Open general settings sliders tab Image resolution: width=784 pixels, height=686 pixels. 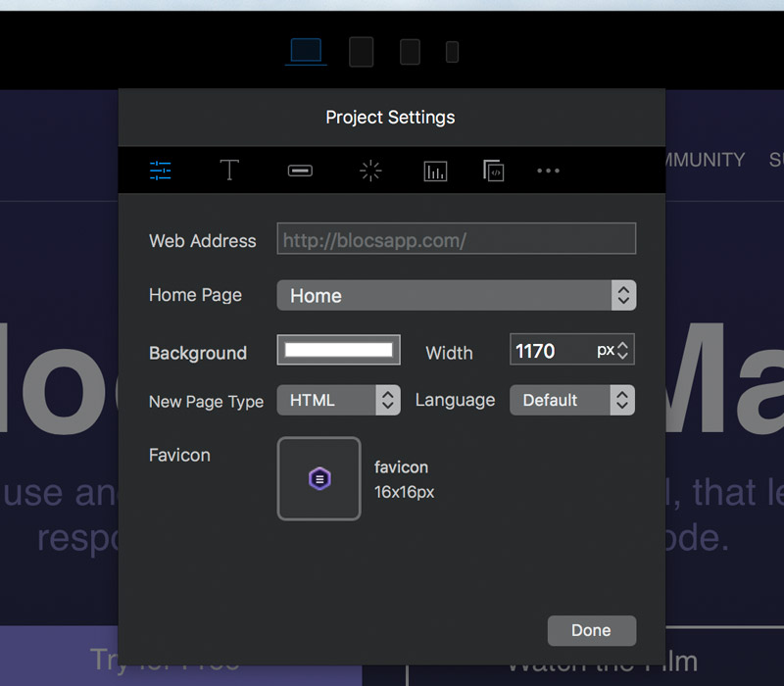point(161,171)
